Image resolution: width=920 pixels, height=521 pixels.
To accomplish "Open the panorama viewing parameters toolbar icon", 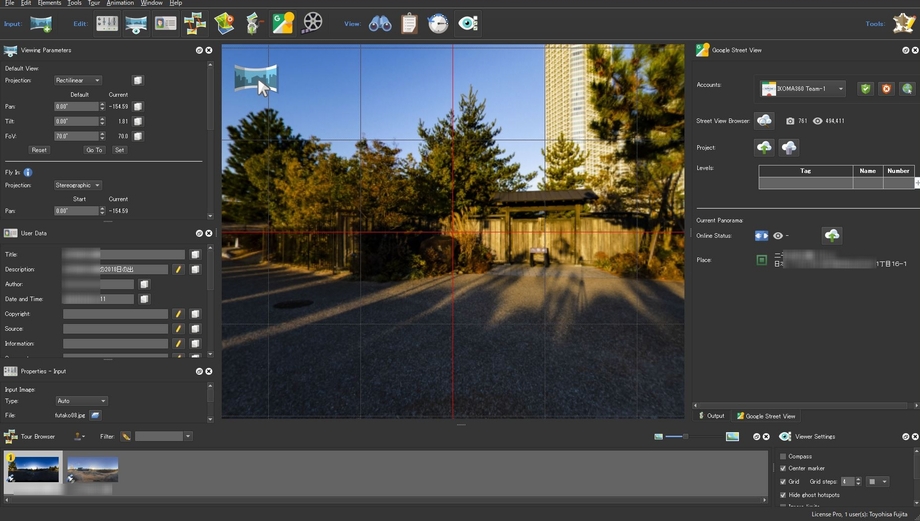I will pyautogui.click(x=136, y=24).
